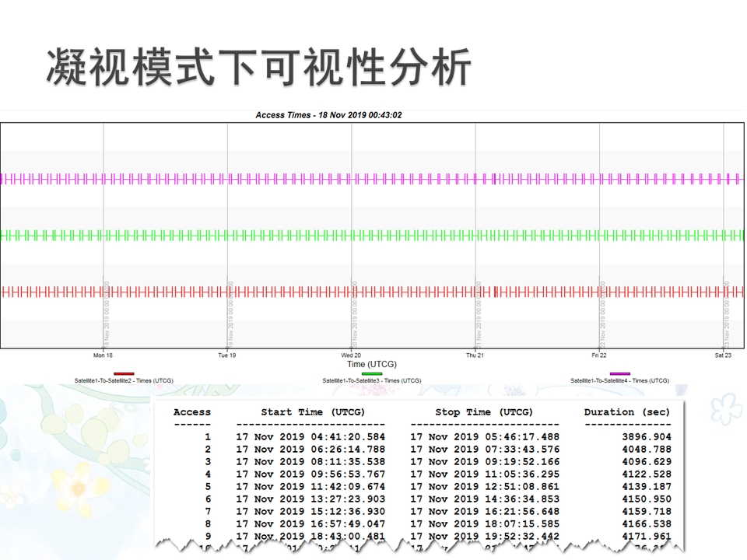
Task: Click the 'Thu 21' time axis tick
Action: [x=475, y=355]
